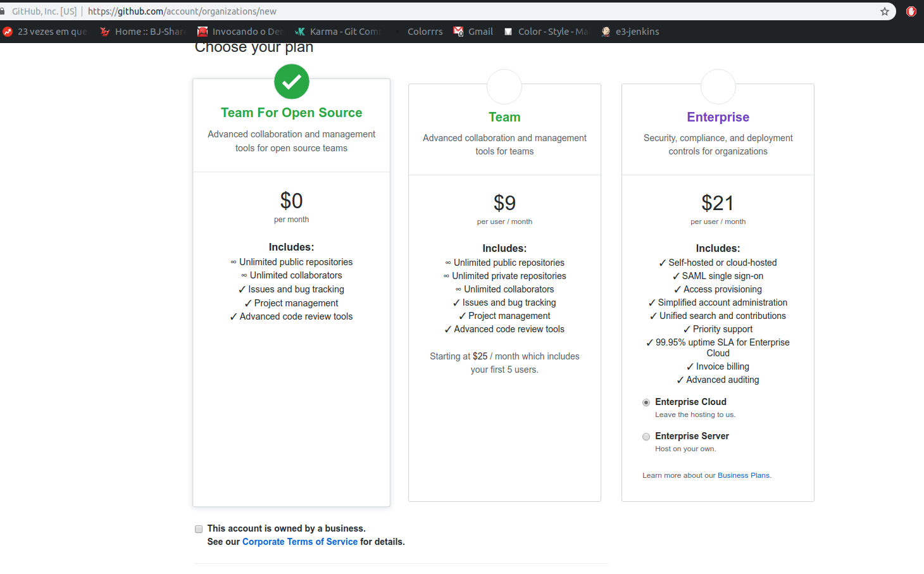Click 'Invoice billing' feature text
924x574 pixels.
click(723, 366)
